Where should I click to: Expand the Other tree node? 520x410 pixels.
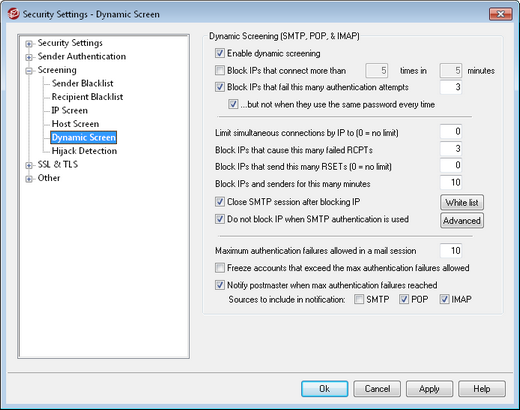coord(29,179)
